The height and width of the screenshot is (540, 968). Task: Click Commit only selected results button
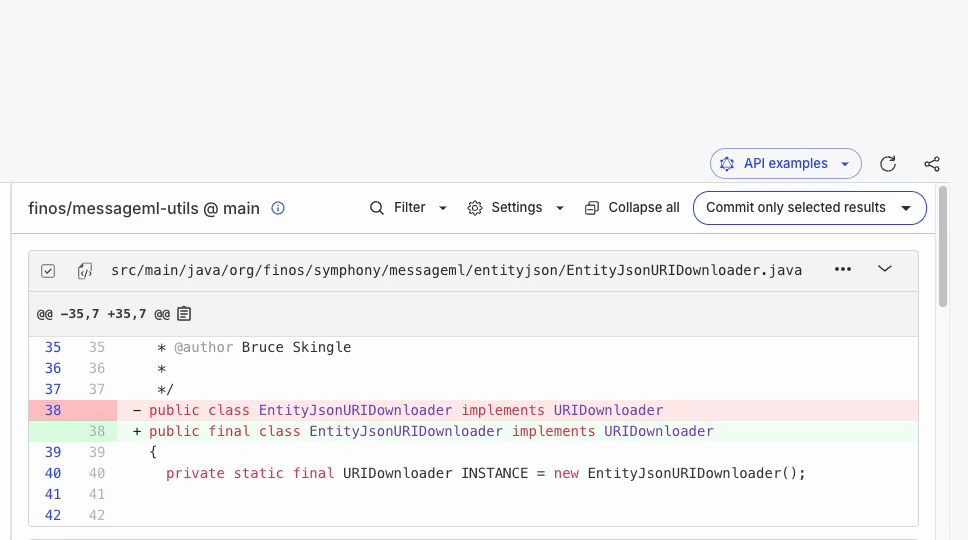[x=796, y=208]
